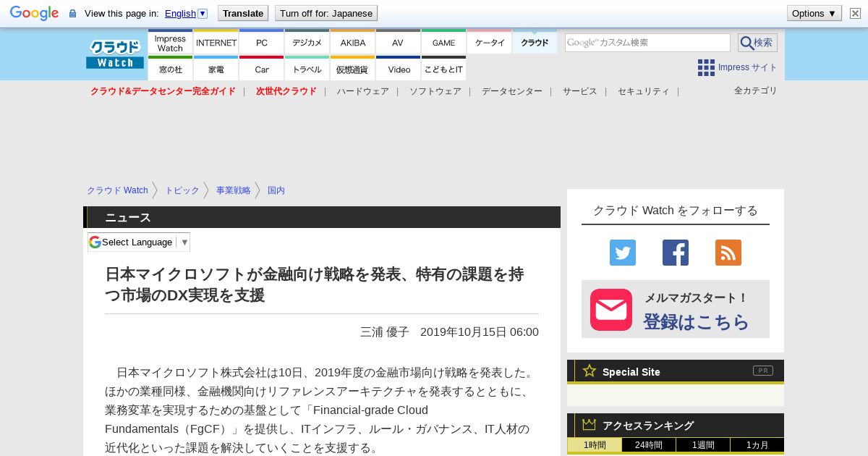The height and width of the screenshot is (456, 868).
Task: Click the 検索 search button
Action: [x=757, y=43]
